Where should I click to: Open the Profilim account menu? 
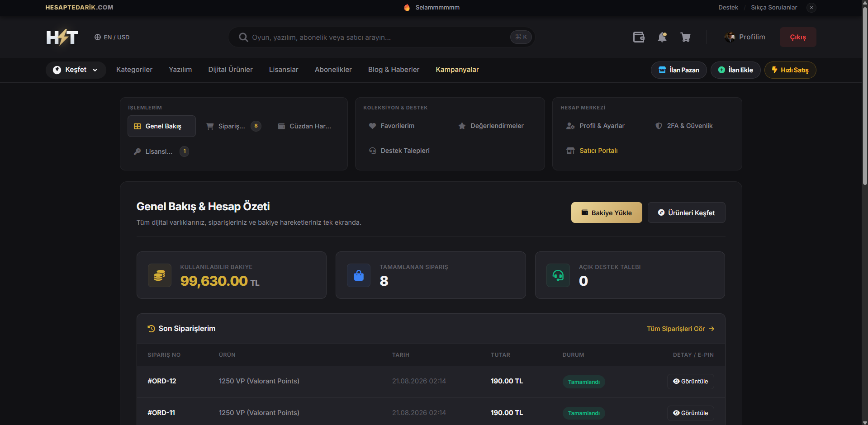point(745,37)
